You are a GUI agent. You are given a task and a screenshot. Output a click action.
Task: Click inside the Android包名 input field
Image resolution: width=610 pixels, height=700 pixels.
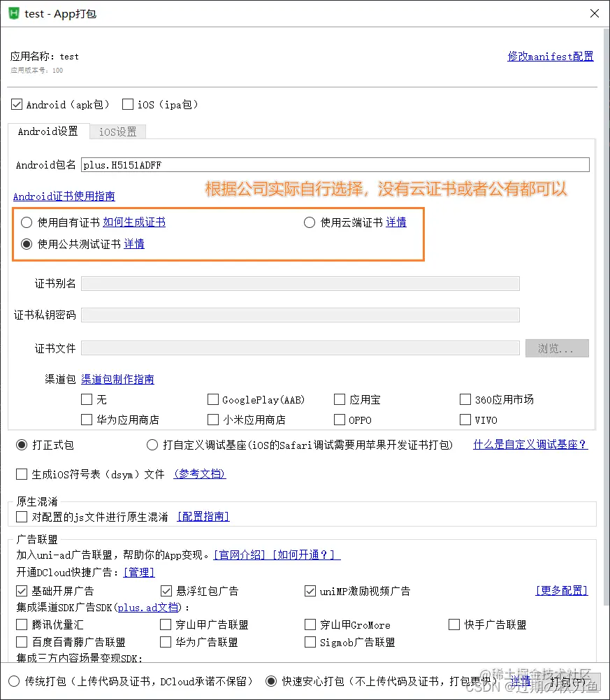click(x=335, y=165)
